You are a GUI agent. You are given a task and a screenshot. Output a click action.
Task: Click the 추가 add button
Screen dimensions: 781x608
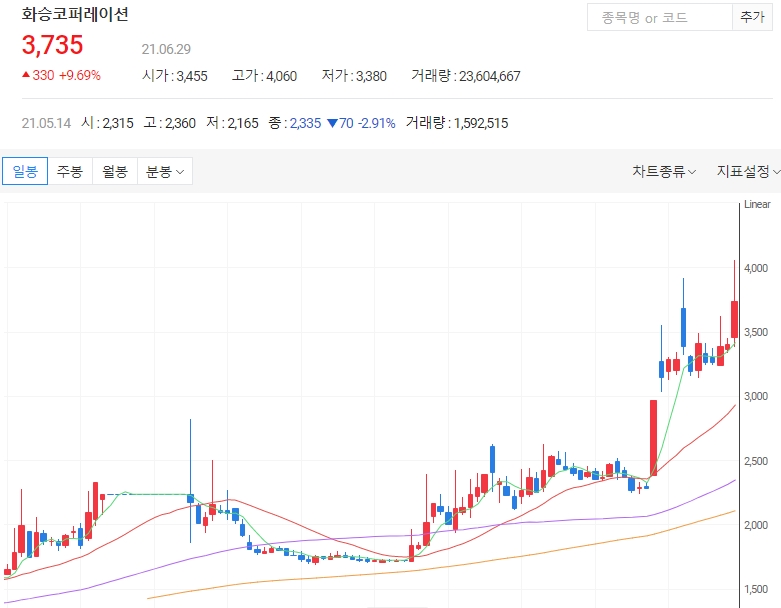click(752, 17)
